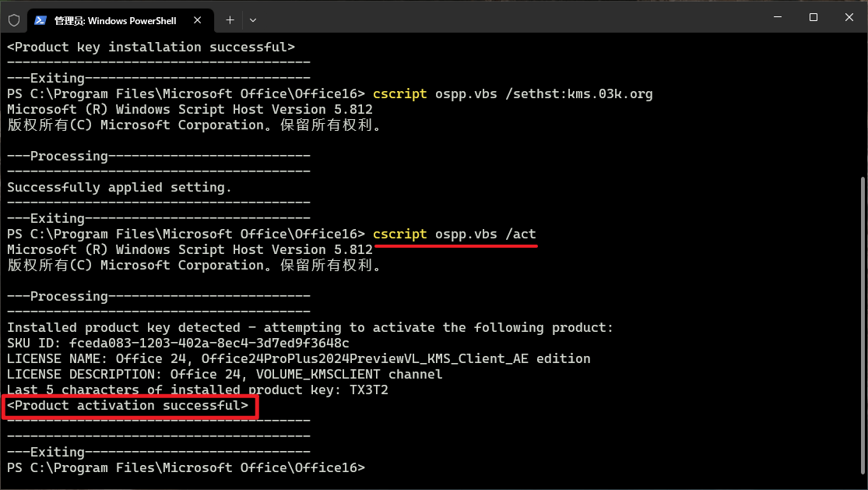Open a new terminal tab with plus
This screenshot has width=868, height=490.
[230, 19]
